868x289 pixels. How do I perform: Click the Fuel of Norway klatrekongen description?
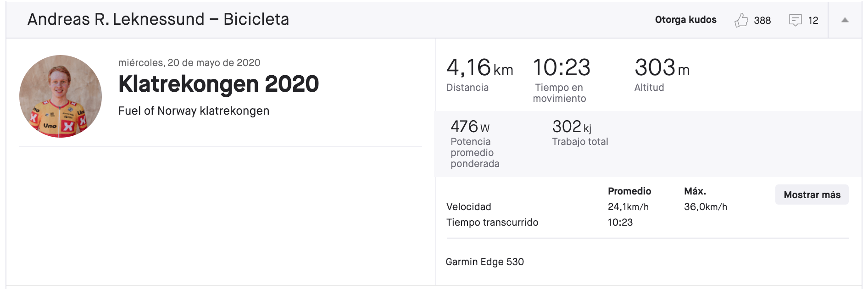[194, 111]
